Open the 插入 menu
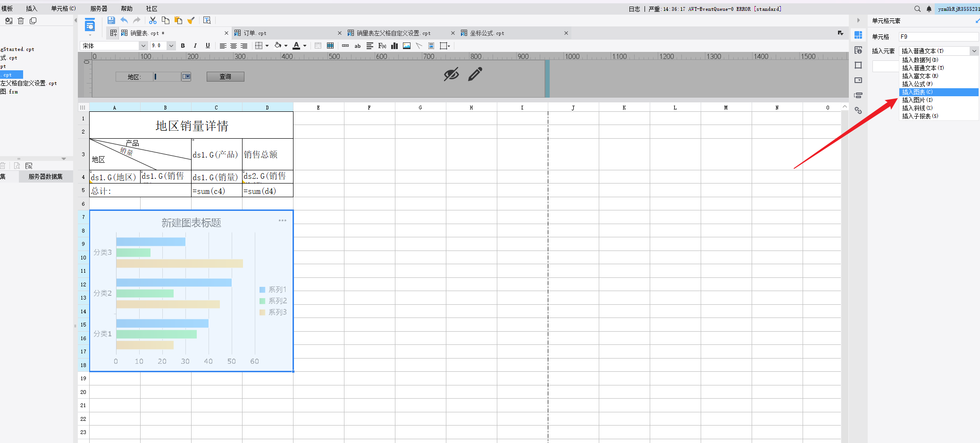 pyautogui.click(x=32, y=8)
